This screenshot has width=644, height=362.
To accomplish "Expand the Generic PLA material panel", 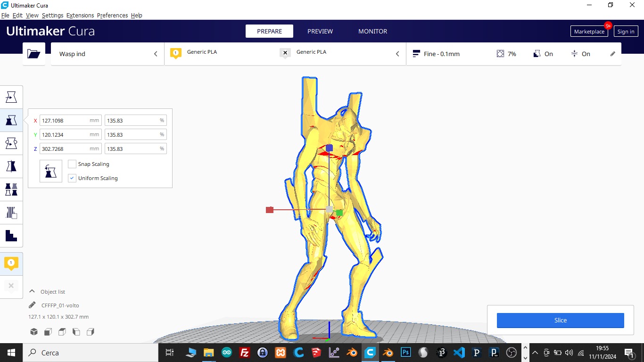I will pyautogui.click(x=285, y=54).
